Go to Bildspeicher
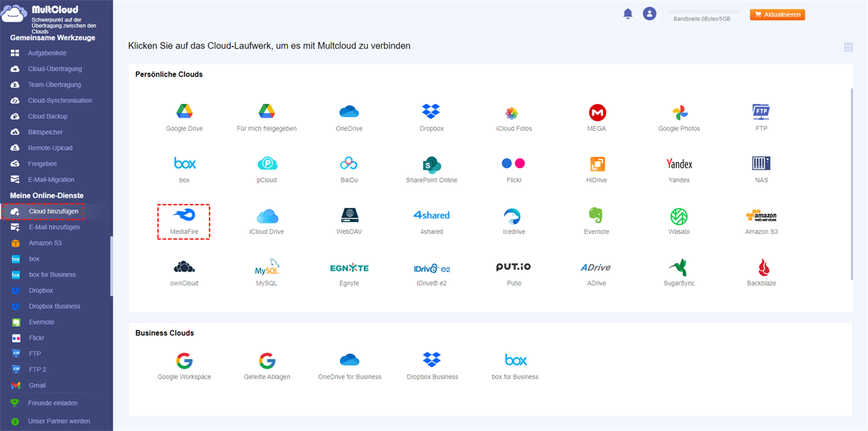The width and height of the screenshot is (868, 431). pyautogui.click(x=45, y=132)
